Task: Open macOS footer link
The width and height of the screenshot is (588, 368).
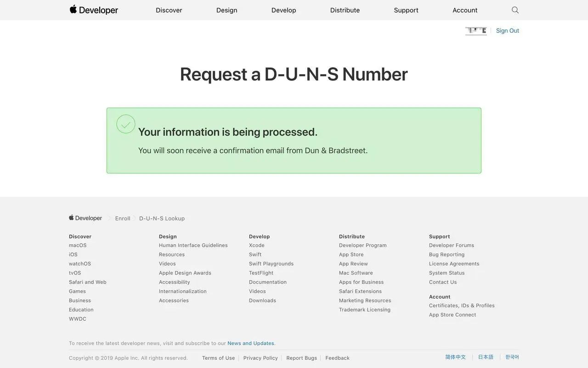Action: (78, 245)
